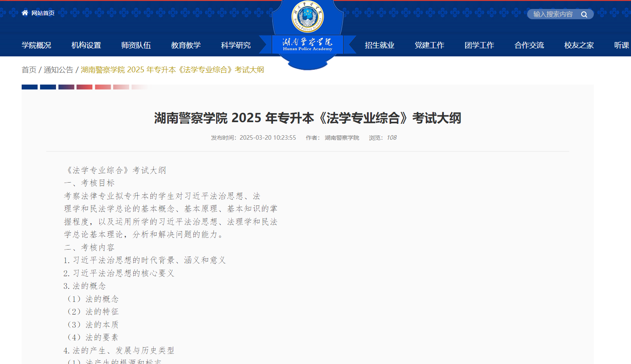The height and width of the screenshot is (364, 631).
Task: Open the 团学工作 menu
Action: coord(479,45)
